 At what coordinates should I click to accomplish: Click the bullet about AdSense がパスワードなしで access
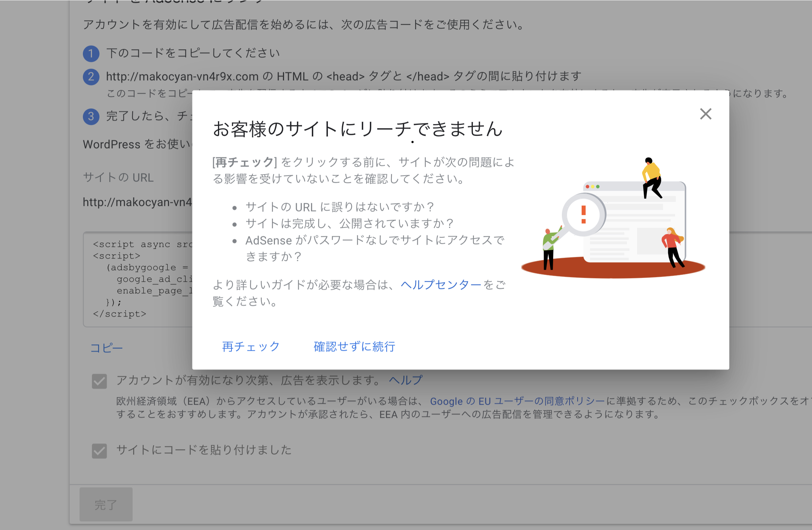point(375,248)
